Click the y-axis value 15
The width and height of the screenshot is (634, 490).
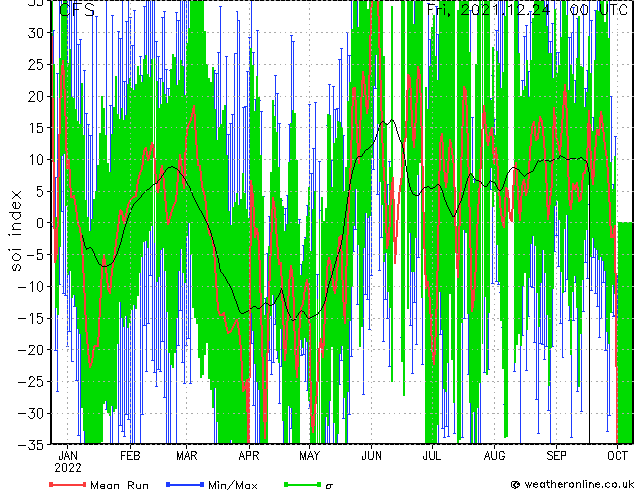(36, 128)
